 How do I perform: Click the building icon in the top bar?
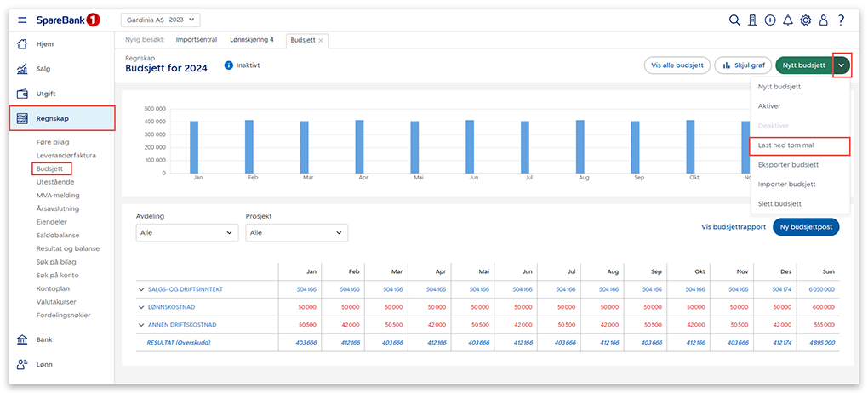point(752,20)
